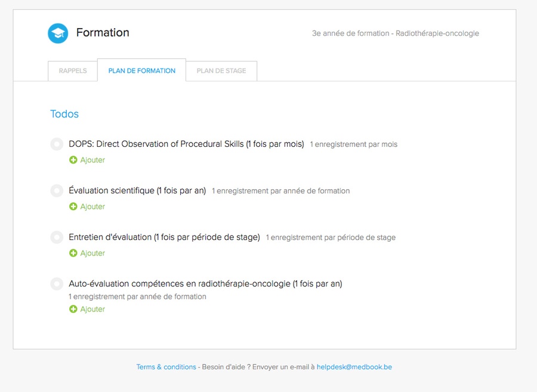The height and width of the screenshot is (392, 537).
Task: Click the Formation page title
Action: pyautogui.click(x=103, y=33)
